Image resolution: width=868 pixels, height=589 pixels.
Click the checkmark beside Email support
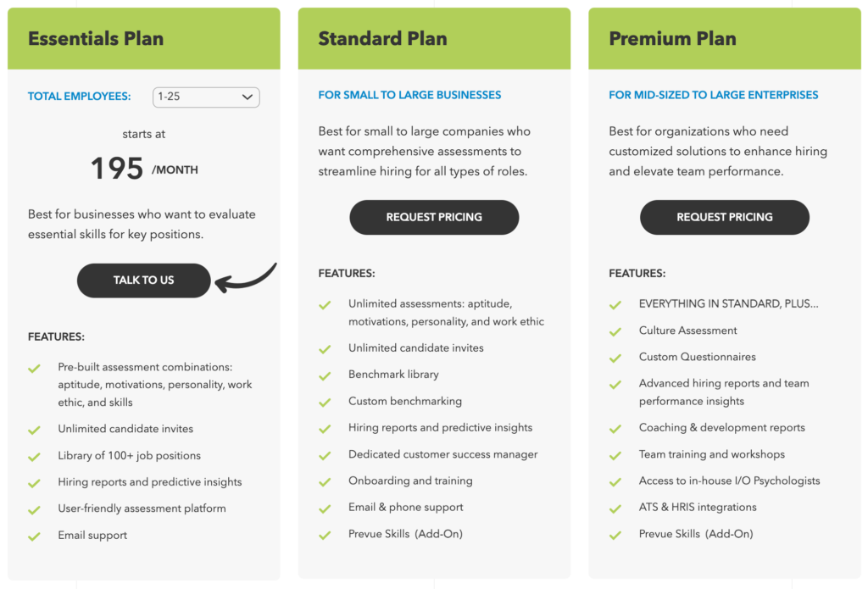[x=34, y=536]
